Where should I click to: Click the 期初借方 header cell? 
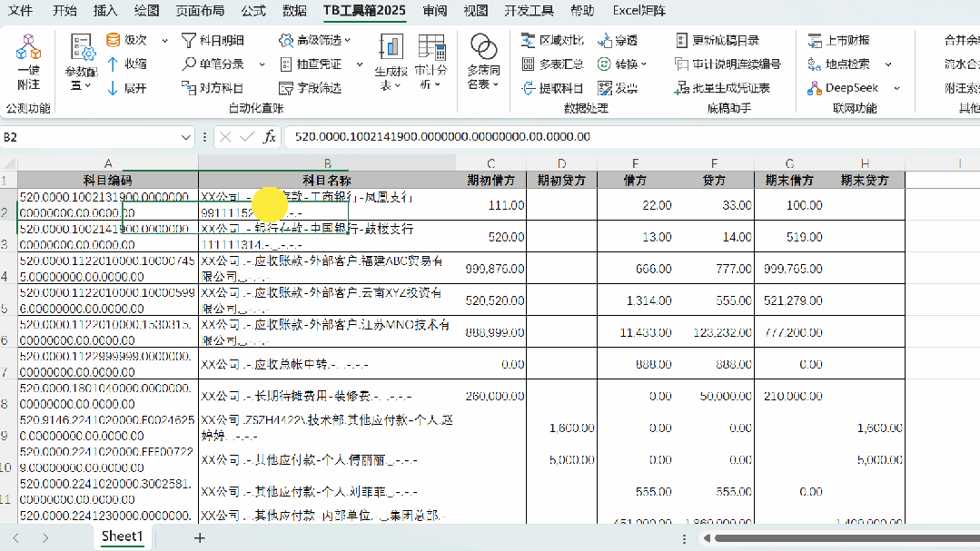point(491,181)
